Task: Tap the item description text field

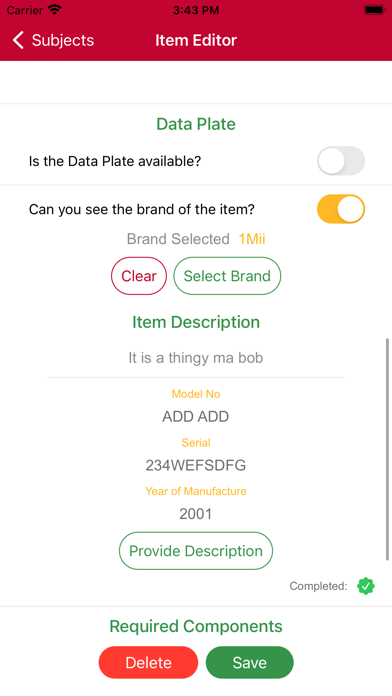Action: pos(196,358)
